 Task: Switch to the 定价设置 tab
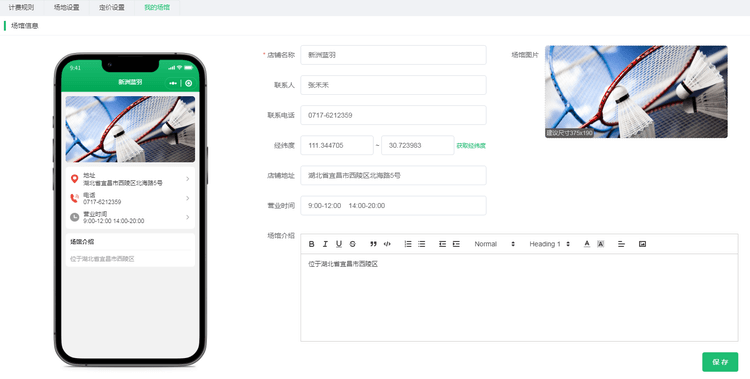111,8
